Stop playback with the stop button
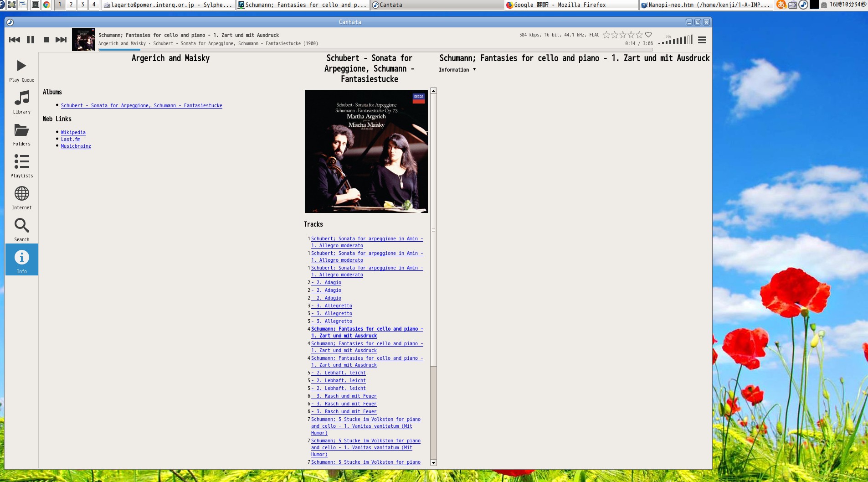The height and width of the screenshot is (482, 868). 46,40
